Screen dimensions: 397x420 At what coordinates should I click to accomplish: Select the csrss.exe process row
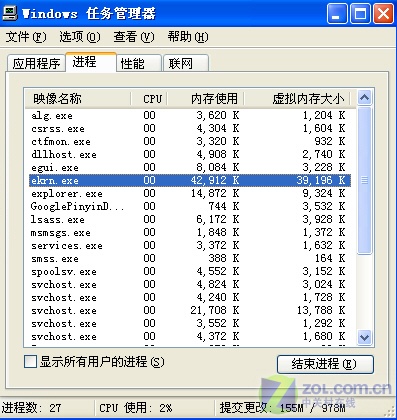coord(190,128)
